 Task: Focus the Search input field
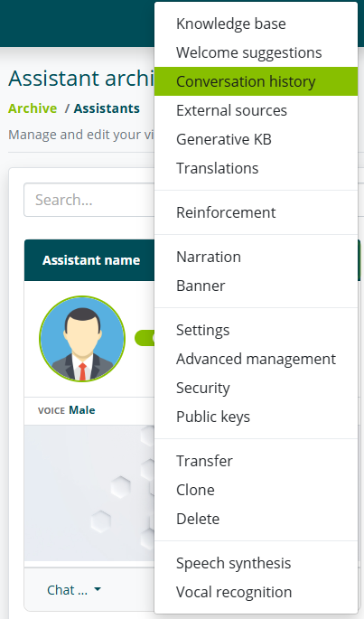pyautogui.click(x=89, y=200)
